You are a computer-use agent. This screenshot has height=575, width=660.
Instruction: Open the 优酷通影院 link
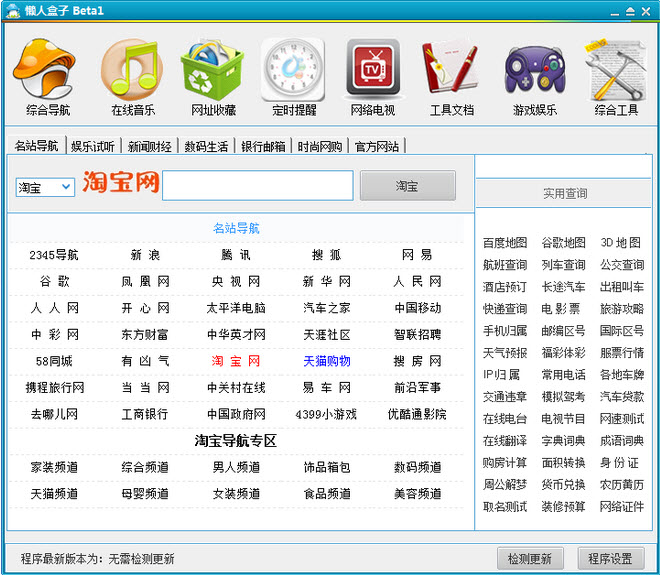pos(417,414)
